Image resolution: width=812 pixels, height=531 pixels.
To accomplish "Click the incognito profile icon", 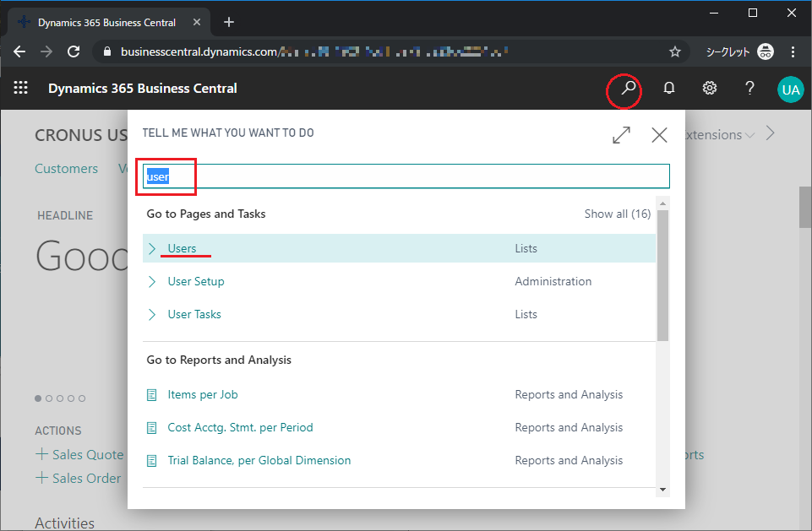I will click(766, 51).
